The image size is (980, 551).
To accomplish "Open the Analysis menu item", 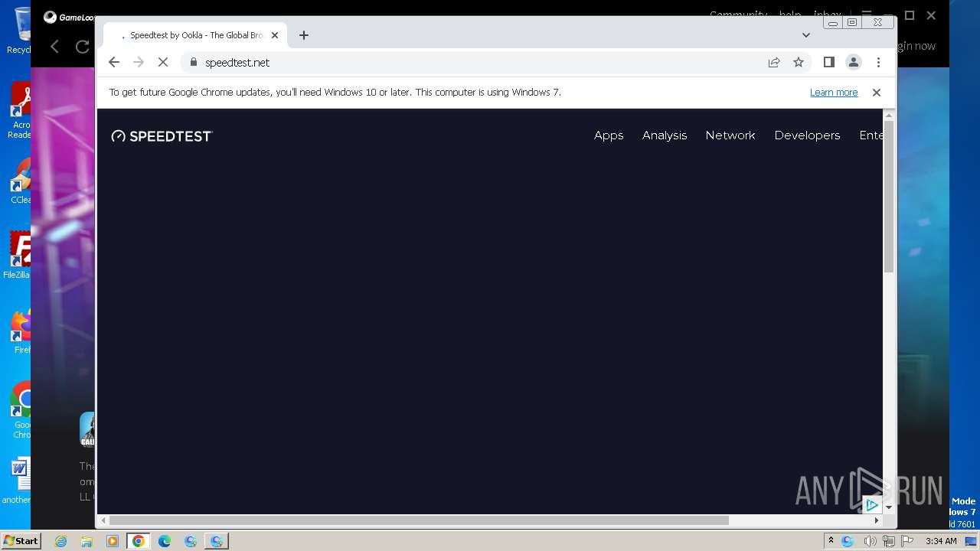I will 665,135.
